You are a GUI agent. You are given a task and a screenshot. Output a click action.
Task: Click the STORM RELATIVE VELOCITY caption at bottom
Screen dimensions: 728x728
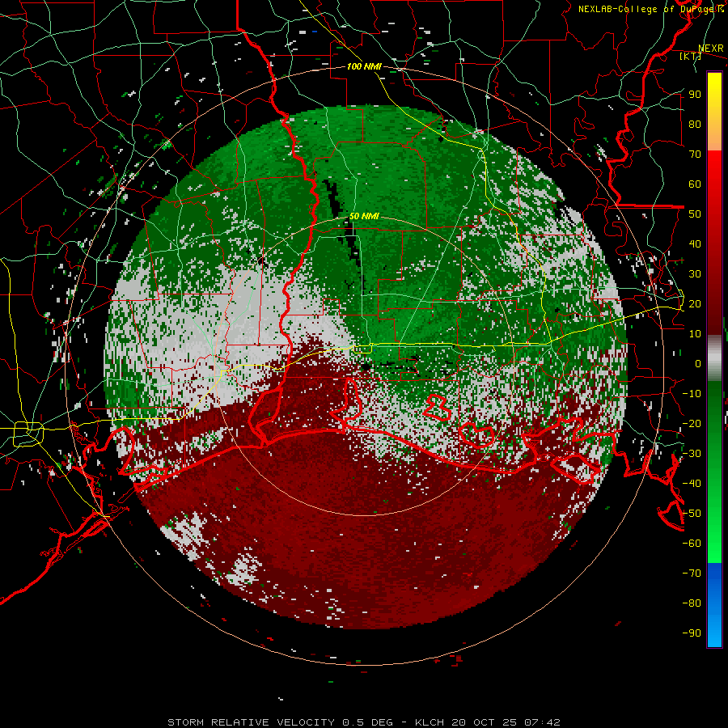364,722
